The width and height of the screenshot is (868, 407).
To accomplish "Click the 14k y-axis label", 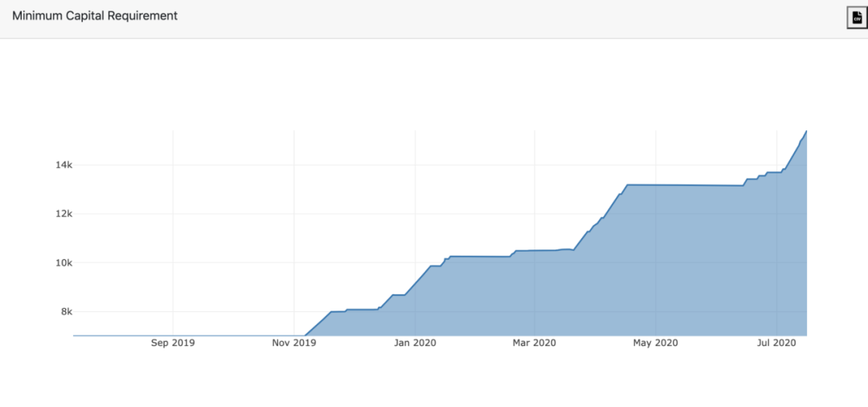I will pos(65,165).
